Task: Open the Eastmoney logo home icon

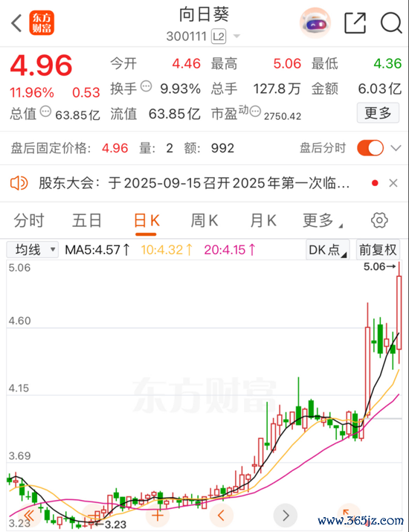Action: (x=42, y=23)
